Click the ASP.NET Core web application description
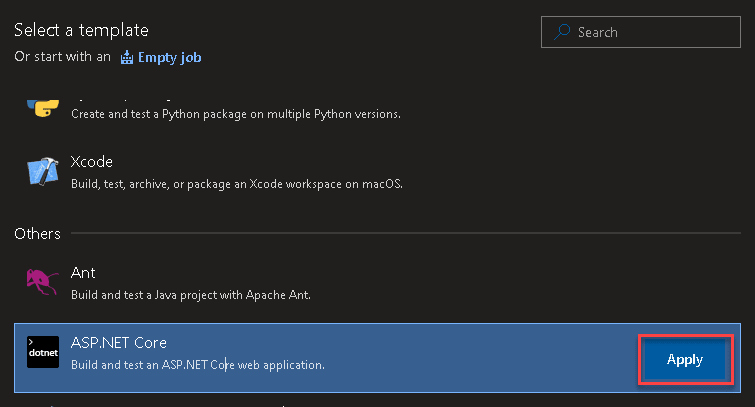Screen dimensions: 755x407 [198, 365]
